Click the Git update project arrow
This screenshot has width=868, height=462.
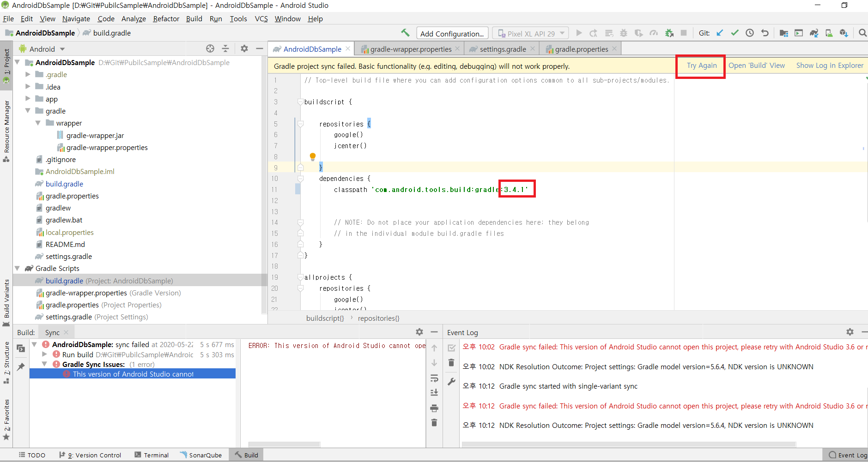[x=720, y=33]
